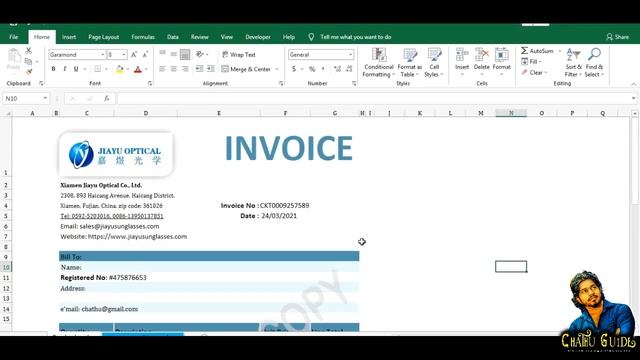Align text to the right
The image size is (640, 360).
[x=185, y=69]
